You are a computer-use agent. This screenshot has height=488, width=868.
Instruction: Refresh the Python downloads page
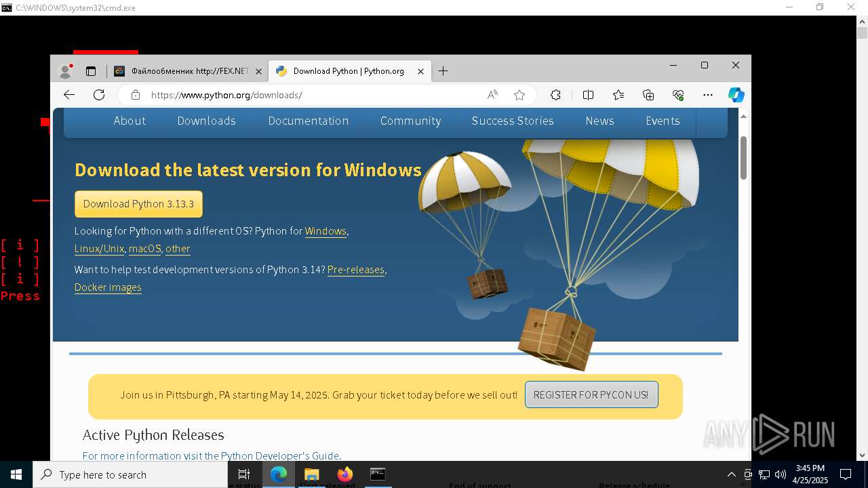pos(99,95)
